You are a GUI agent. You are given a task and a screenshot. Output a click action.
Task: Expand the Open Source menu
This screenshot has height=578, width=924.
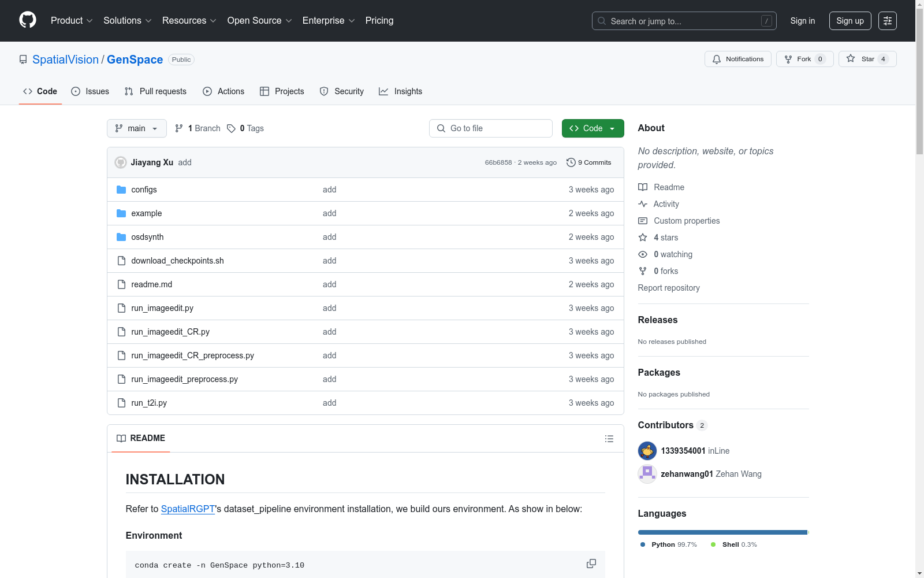(x=260, y=21)
